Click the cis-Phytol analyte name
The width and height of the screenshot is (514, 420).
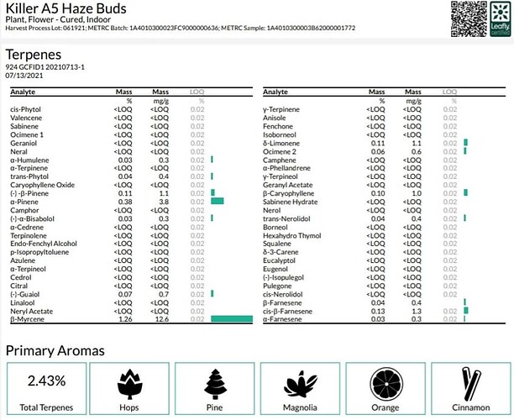(25, 109)
